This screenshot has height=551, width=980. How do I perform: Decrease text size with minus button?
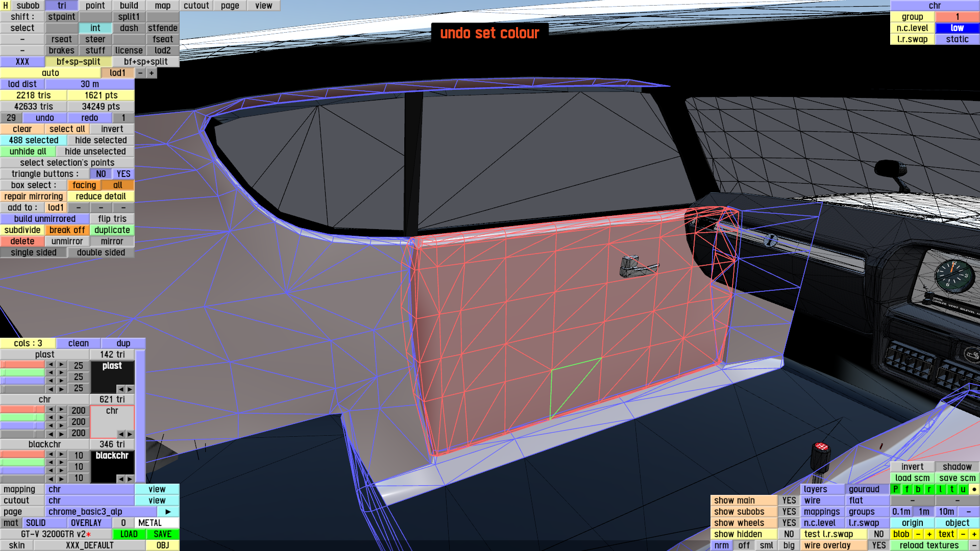[963, 534]
